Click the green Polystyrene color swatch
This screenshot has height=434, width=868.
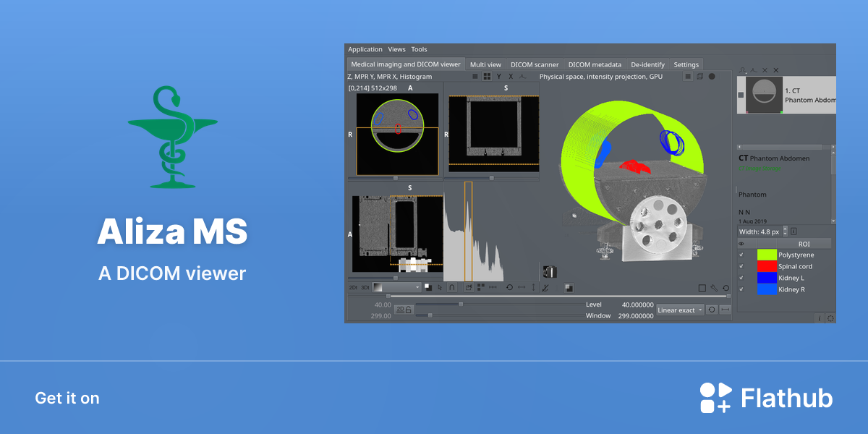(766, 255)
